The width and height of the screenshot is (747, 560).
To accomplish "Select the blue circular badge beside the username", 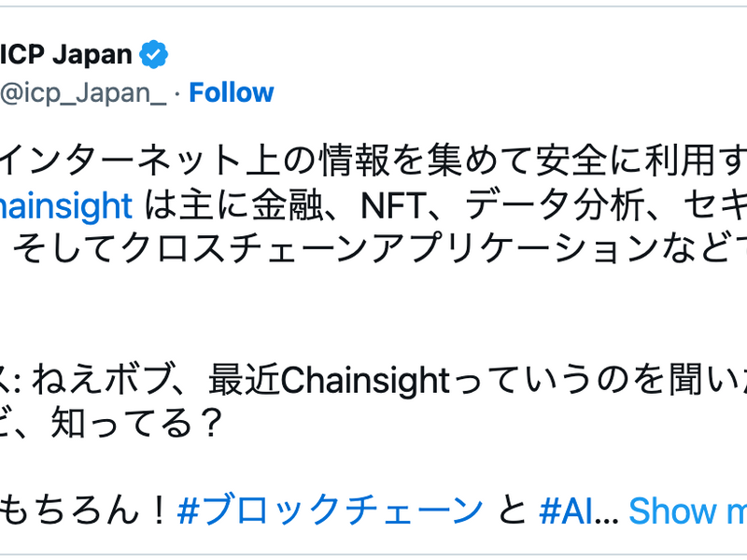I will [x=154, y=54].
